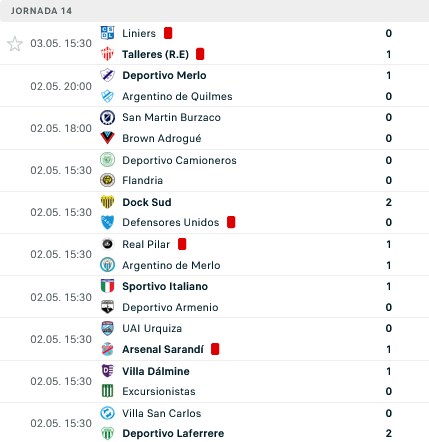Screen dimensions: 429x442
Task: Click the Deportivo Merlo club badge
Action: click(x=107, y=75)
